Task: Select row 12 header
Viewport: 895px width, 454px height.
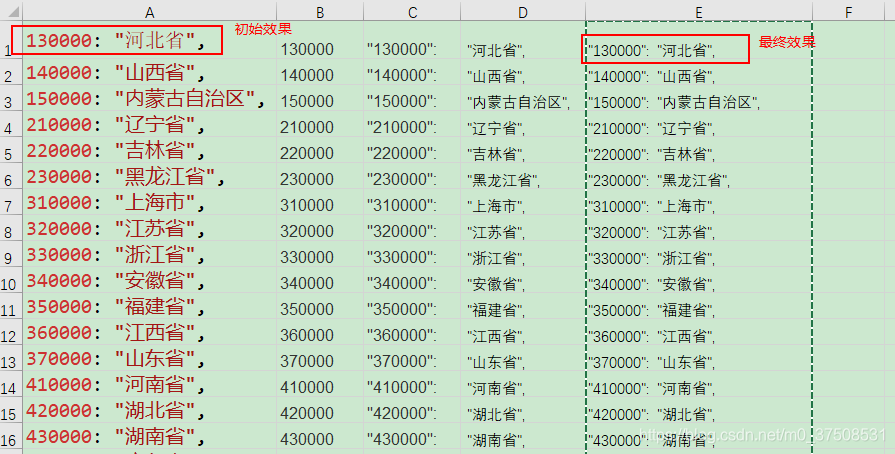Action: pos(11,332)
